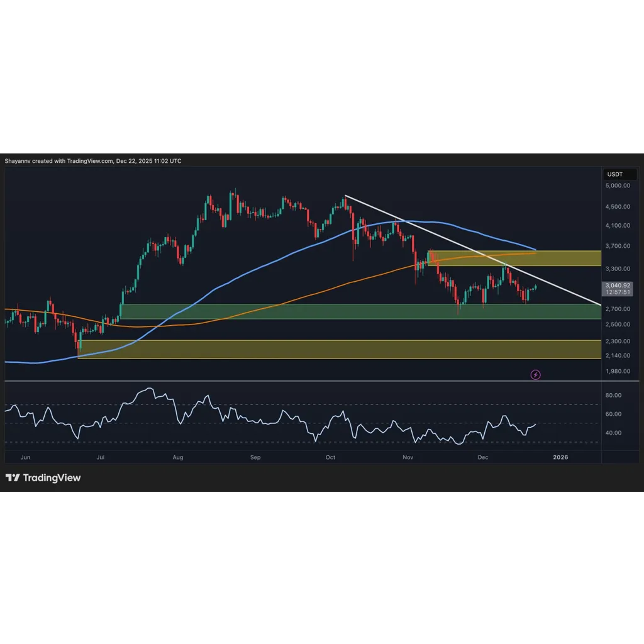The width and height of the screenshot is (644, 644).
Task: Click the green support zone rectangle
Action: 360,312
